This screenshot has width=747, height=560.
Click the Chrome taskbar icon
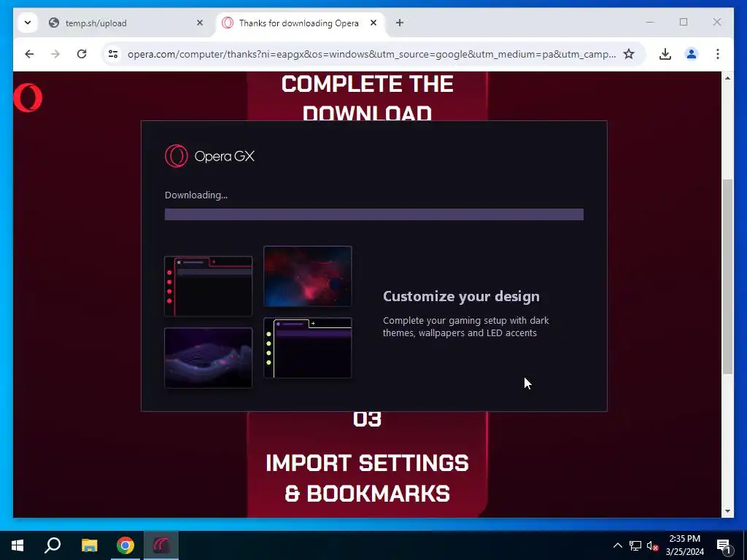[125, 545]
